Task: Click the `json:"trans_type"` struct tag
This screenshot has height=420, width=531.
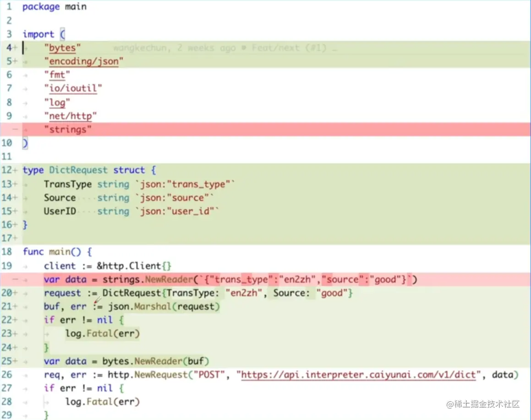Action: click(x=185, y=184)
